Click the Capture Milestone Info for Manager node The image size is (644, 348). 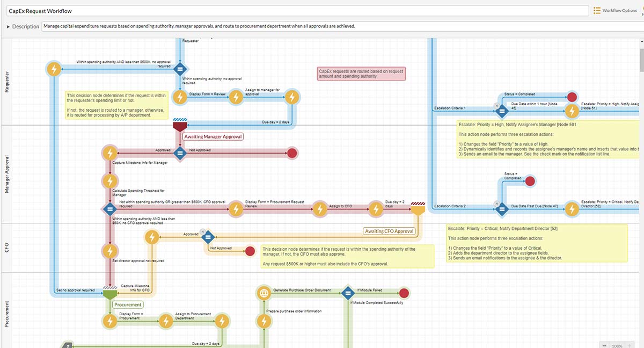click(x=109, y=153)
